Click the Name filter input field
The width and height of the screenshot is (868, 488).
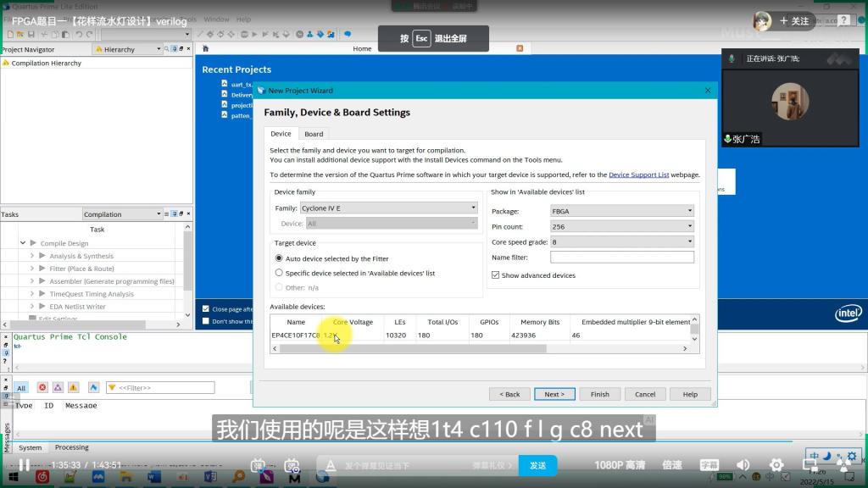[x=621, y=257]
